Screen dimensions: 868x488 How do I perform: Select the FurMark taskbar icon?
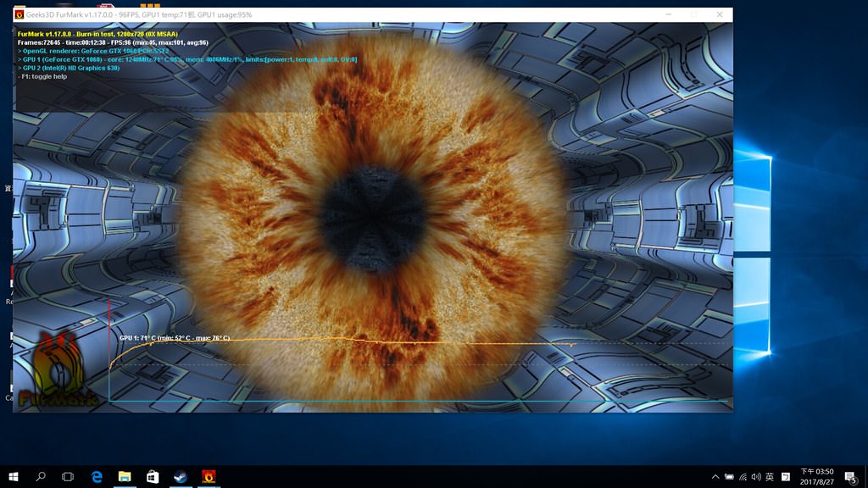pyautogui.click(x=209, y=476)
